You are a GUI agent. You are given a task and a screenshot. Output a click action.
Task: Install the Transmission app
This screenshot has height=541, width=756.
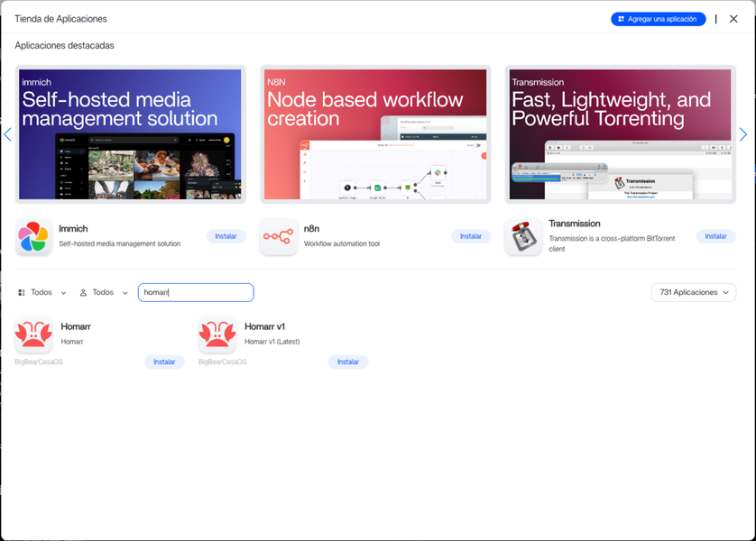click(x=715, y=236)
